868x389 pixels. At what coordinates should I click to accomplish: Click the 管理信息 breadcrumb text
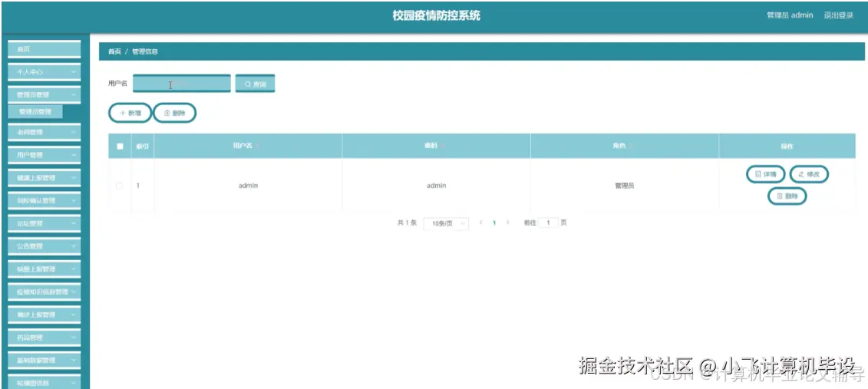pyautogui.click(x=144, y=51)
